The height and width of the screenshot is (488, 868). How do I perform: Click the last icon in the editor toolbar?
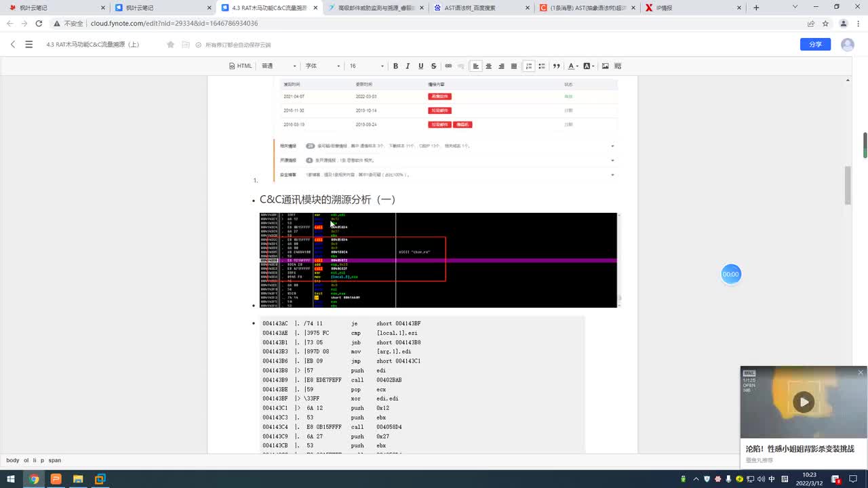(x=618, y=66)
